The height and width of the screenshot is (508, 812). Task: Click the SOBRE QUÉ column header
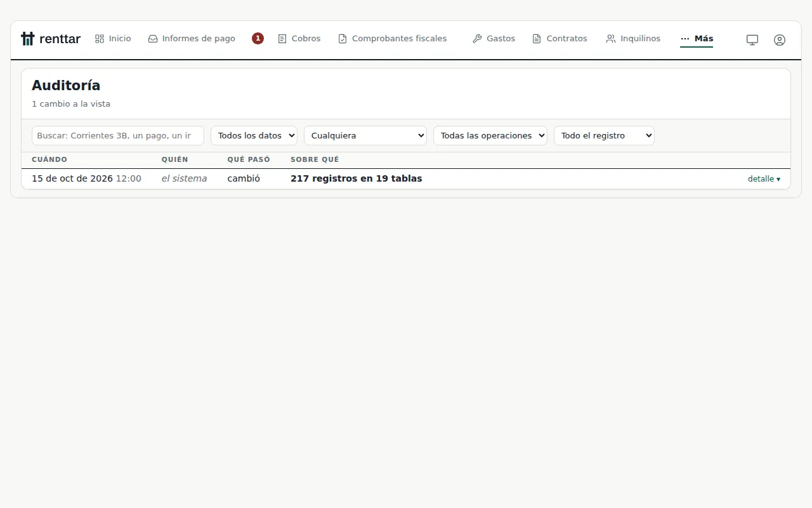pos(315,159)
